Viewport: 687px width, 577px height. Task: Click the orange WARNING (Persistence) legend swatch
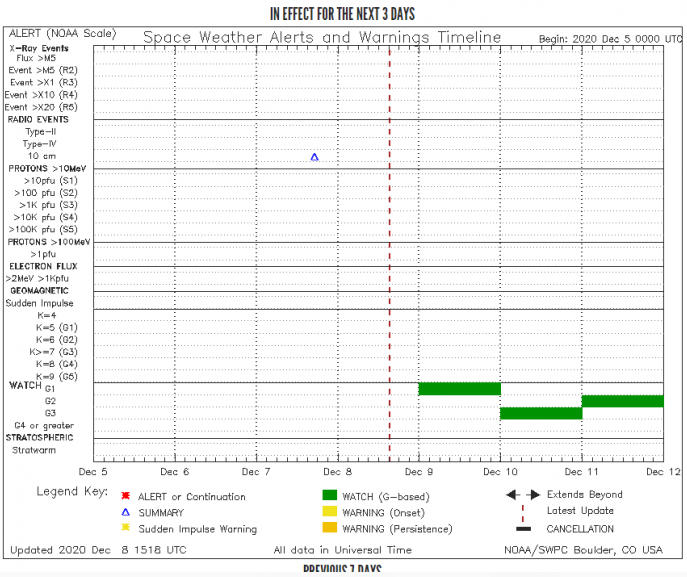pyautogui.click(x=329, y=527)
